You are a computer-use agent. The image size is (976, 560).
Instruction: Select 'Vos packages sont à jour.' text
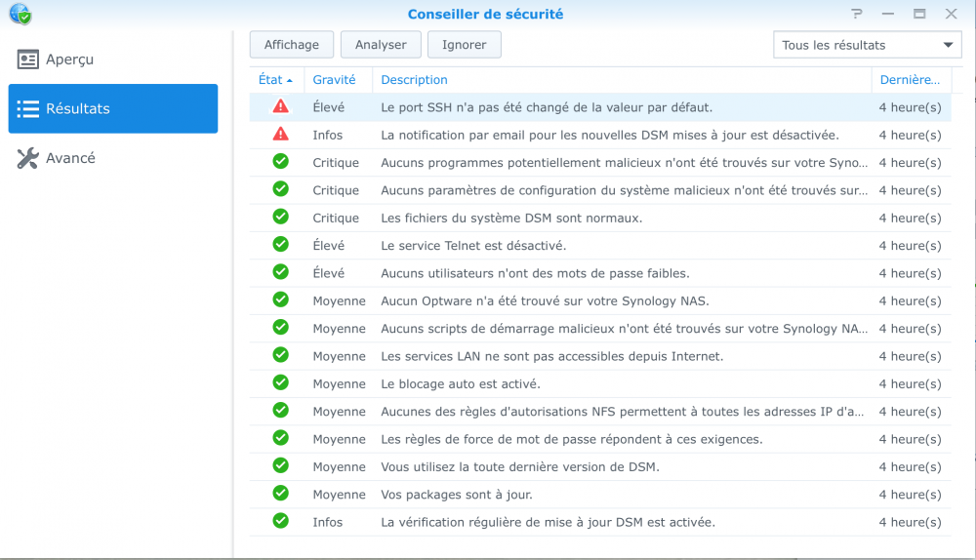click(457, 495)
